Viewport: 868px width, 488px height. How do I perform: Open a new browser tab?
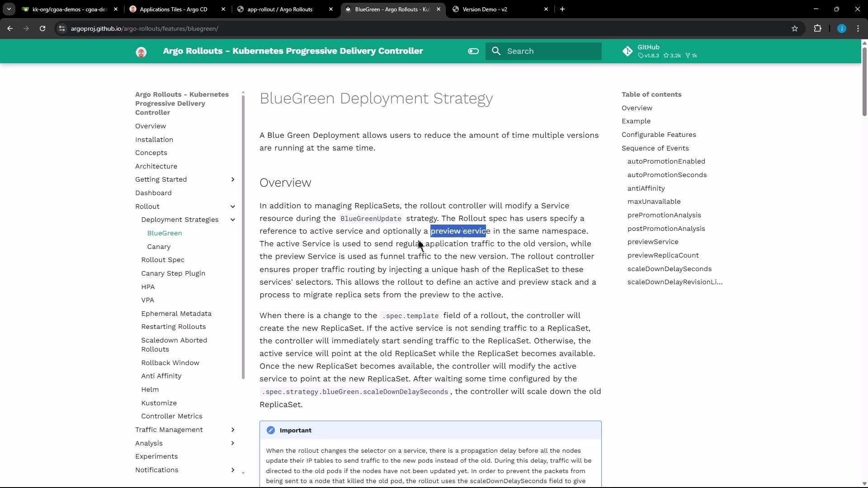click(x=562, y=9)
